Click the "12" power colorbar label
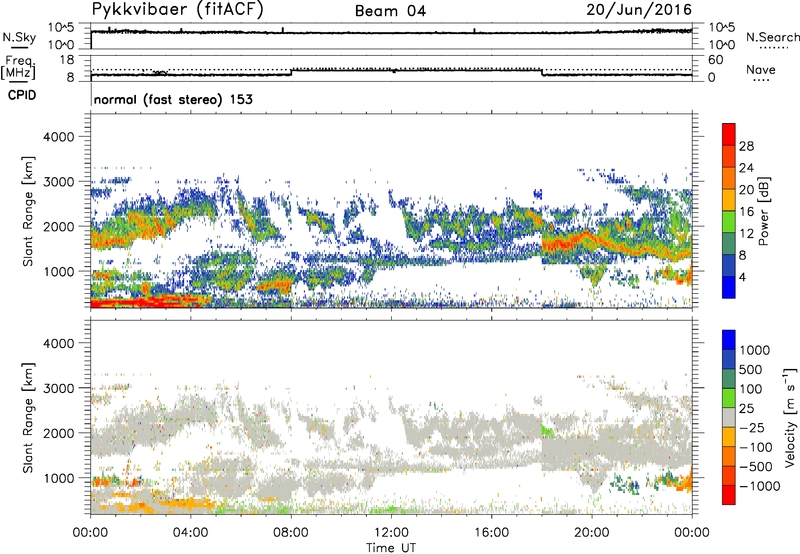This screenshot has width=800, height=554. pyautogui.click(x=746, y=234)
